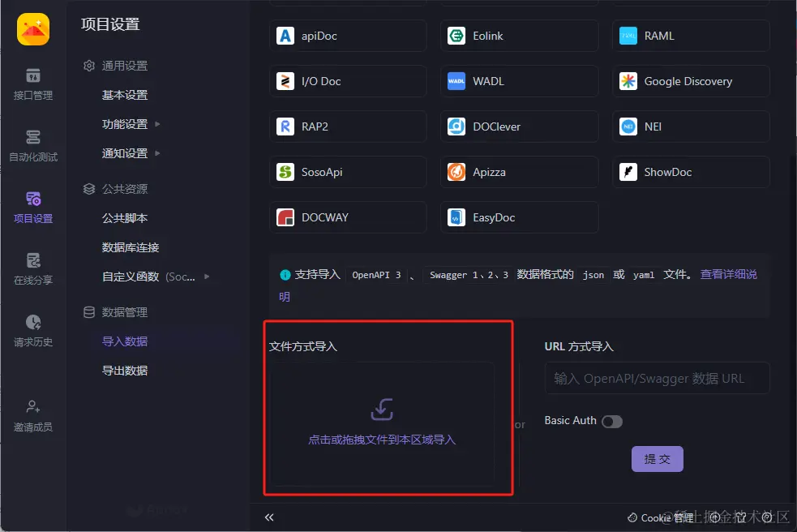Click the 数据管理 section header
Screen dimensions: 797x532
tap(116, 312)
